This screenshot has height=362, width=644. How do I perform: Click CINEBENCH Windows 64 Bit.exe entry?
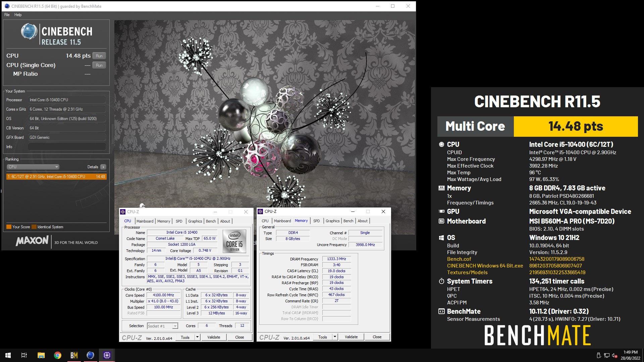pos(485,266)
